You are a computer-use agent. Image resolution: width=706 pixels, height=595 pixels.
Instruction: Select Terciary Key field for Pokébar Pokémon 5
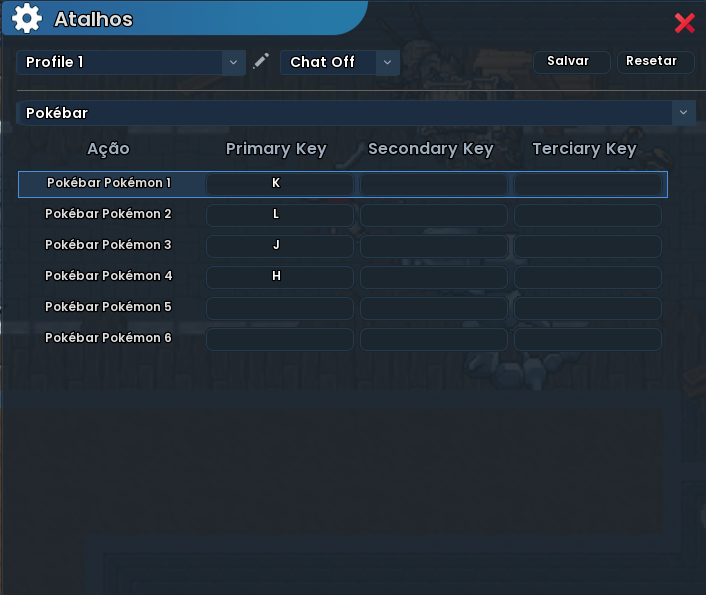pos(588,308)
